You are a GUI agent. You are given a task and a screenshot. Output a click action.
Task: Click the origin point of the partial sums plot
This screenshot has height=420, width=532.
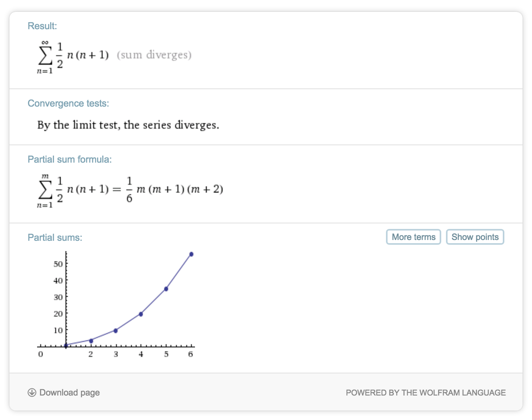(66, 345)
